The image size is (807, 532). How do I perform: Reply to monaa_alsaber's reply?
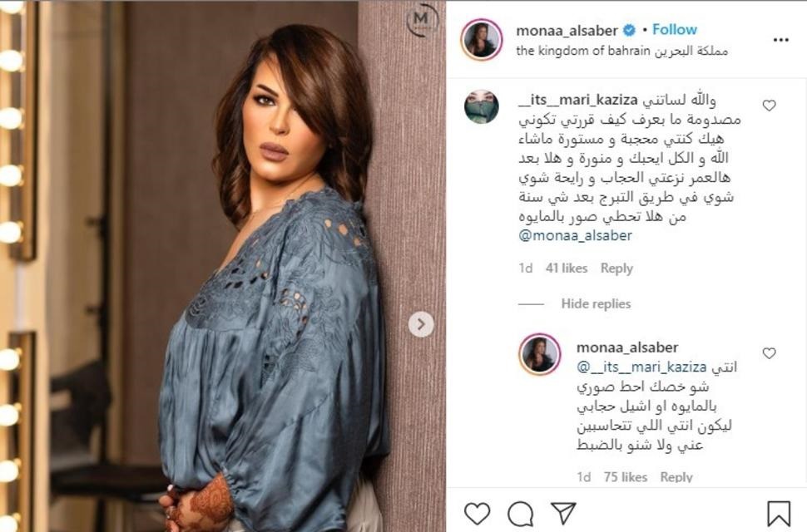click(676, 477)
